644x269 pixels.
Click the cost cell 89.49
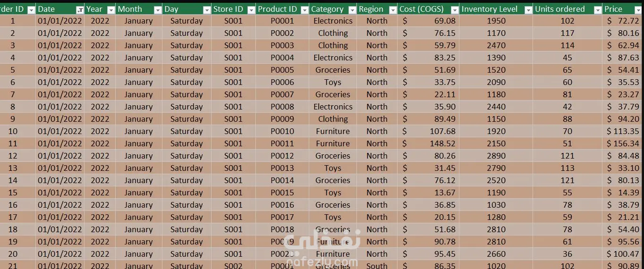[x=428, y=119]
